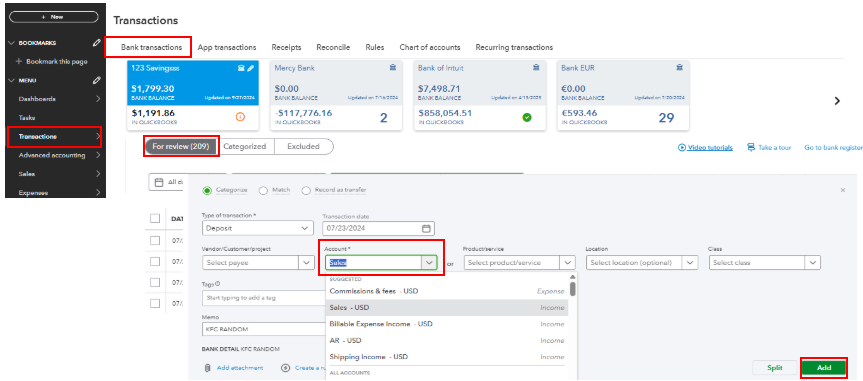Screen dimensions: 863x381
Task: Select the Match radio option
Action: pos(263,190)
